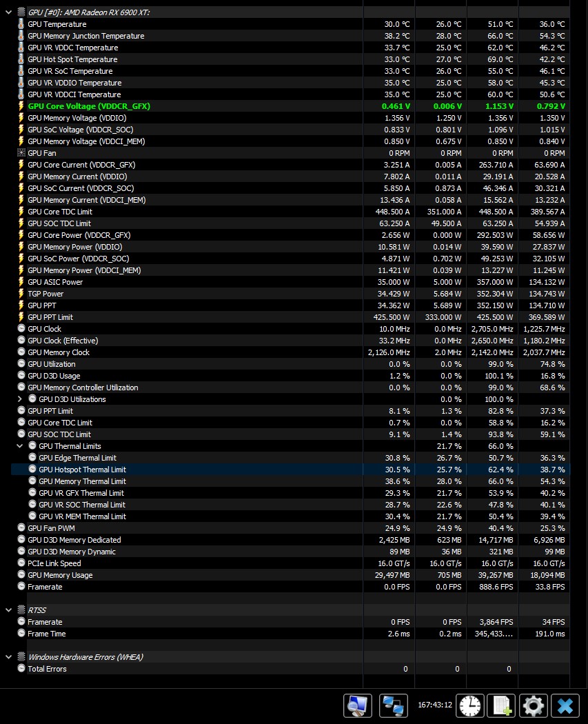
Task: Select the GPU Memory Thermal Limit row
Action: 291,481
